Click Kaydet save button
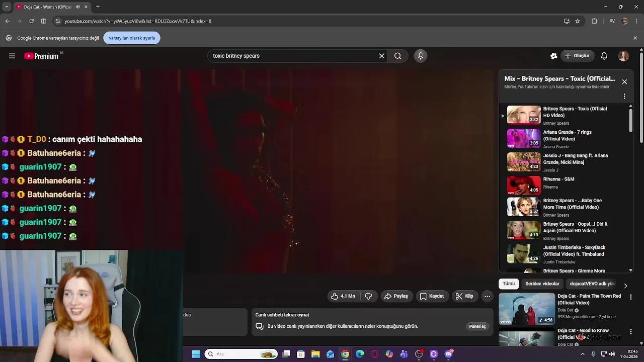 432,296
